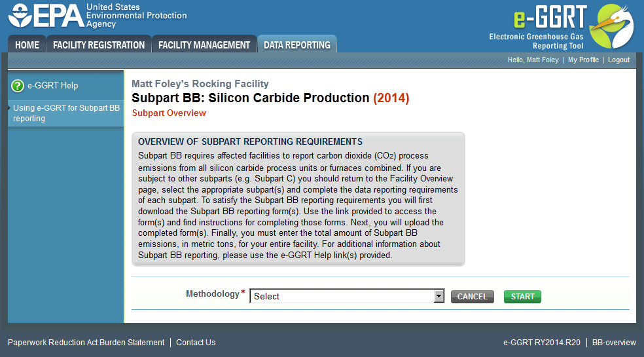The height and width of the screenshot is (357, 644).
Task: Open the e-GGRT Help link text
Action: 52,86
